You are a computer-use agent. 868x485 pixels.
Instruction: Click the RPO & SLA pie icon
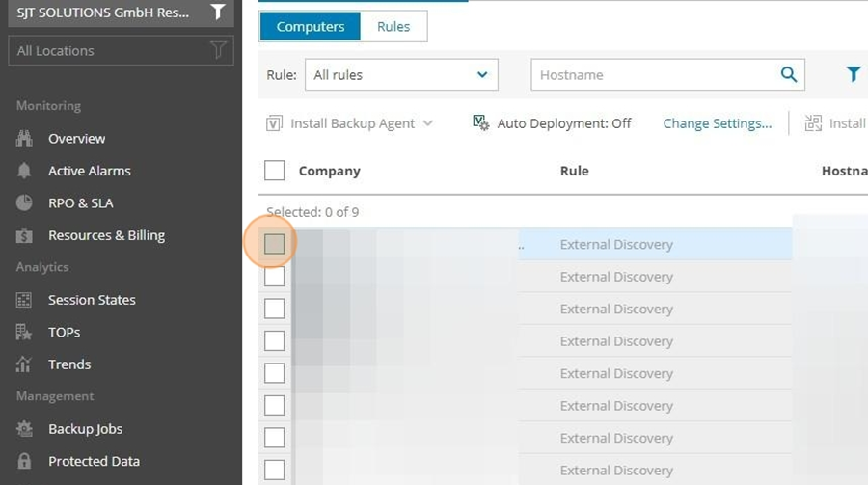point(24,202)
